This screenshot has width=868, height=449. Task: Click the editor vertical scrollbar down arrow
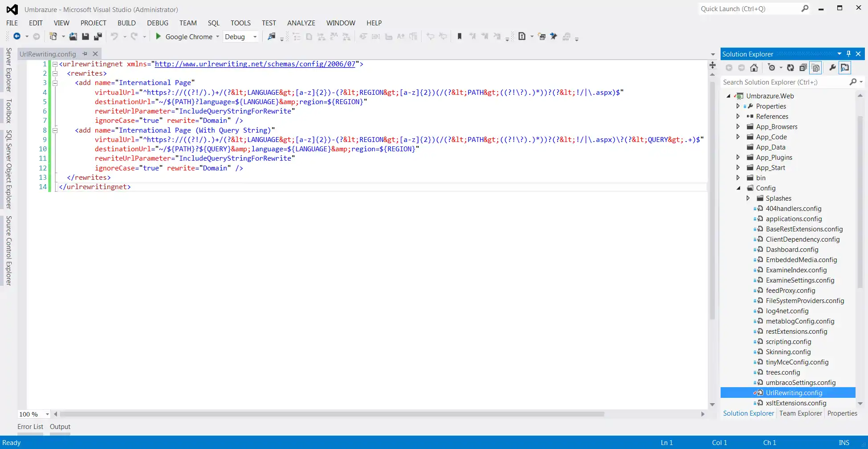click(712, 405)
